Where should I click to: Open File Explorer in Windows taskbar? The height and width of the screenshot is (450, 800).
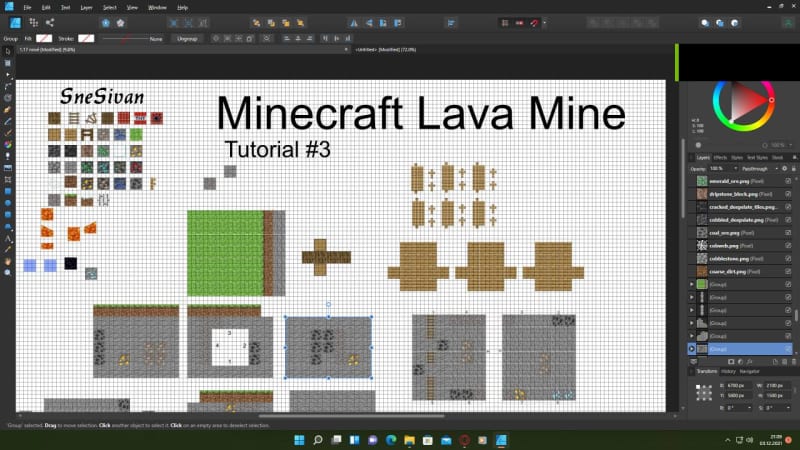(x=409, y=440)
